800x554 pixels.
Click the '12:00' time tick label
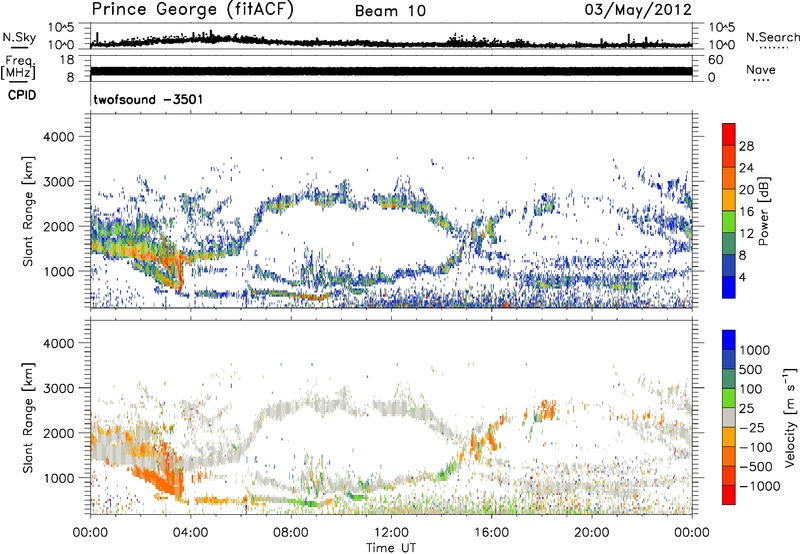391,533
